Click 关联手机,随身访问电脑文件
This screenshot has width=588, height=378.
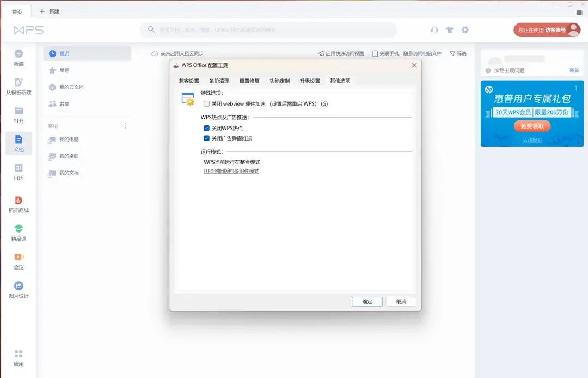[x=407, y=53]
